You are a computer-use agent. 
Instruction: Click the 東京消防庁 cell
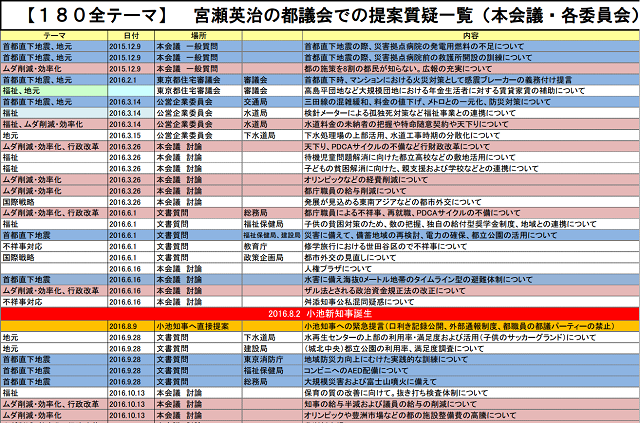pos(272,359)
